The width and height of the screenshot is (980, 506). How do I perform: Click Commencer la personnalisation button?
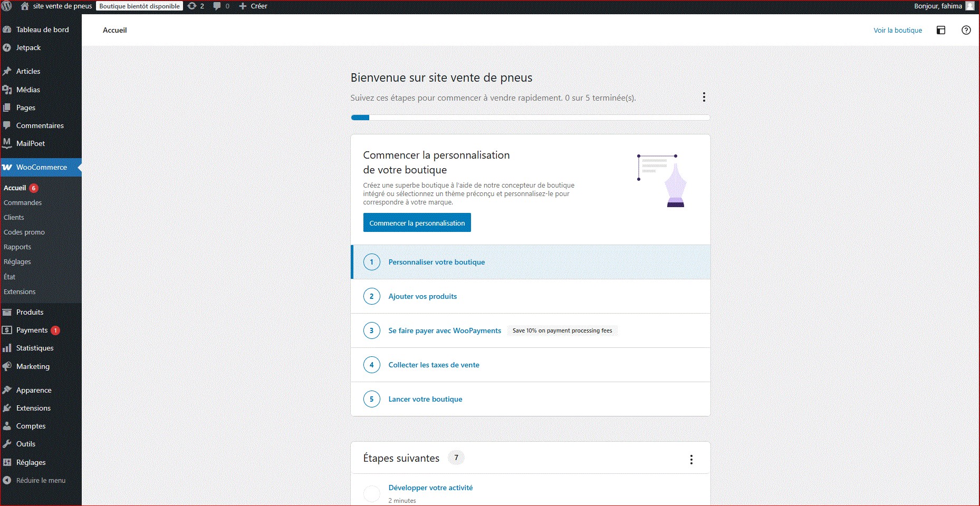tap(417, 222)
